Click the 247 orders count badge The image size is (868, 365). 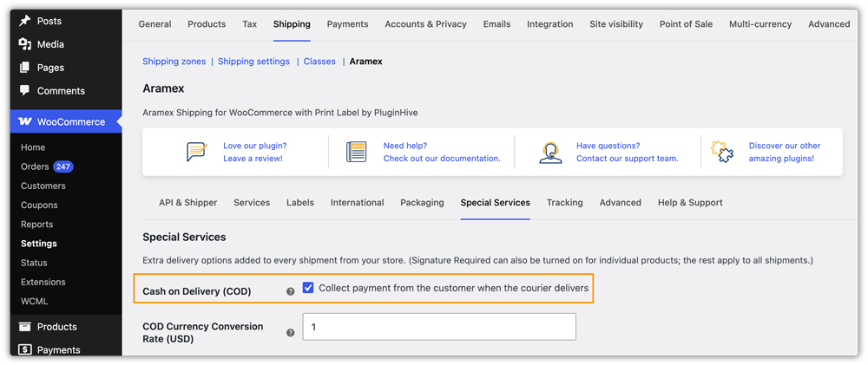click(x=63, y=166)
